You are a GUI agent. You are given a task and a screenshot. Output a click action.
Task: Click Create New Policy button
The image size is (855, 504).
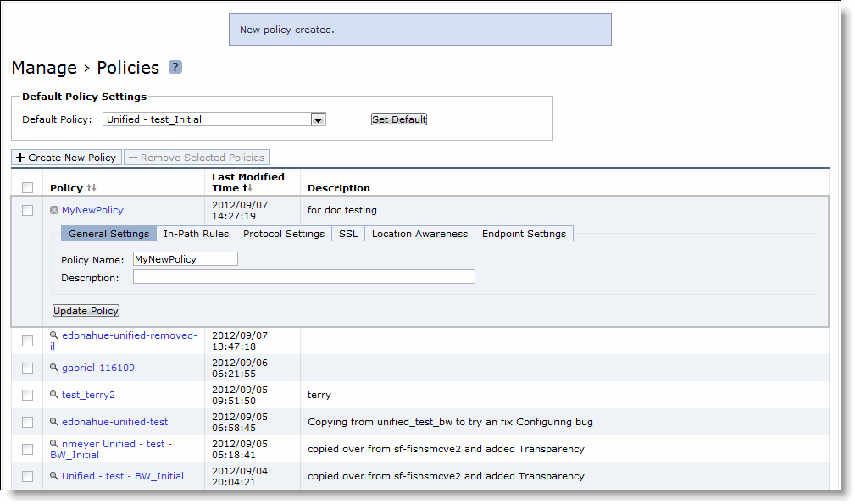(x=66, y=158)
